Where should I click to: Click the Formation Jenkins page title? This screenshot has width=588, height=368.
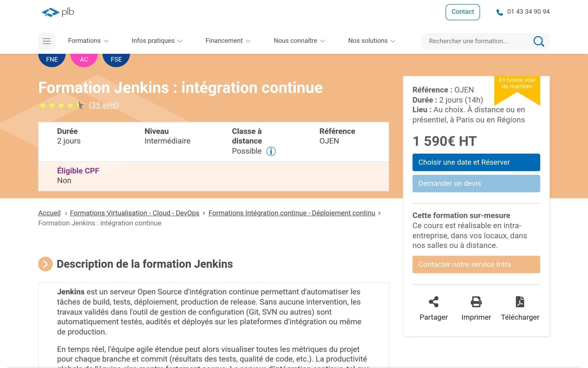point(180,88)
